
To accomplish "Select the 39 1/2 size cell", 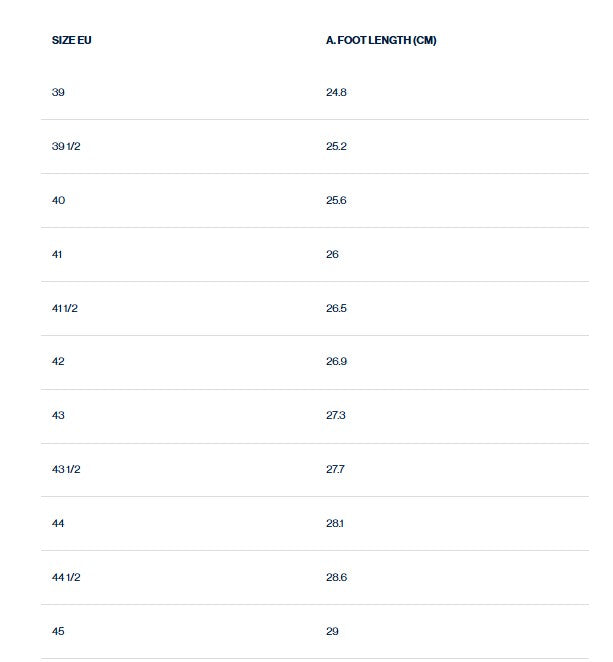I will pyautogui.click(x=66, y=146).
